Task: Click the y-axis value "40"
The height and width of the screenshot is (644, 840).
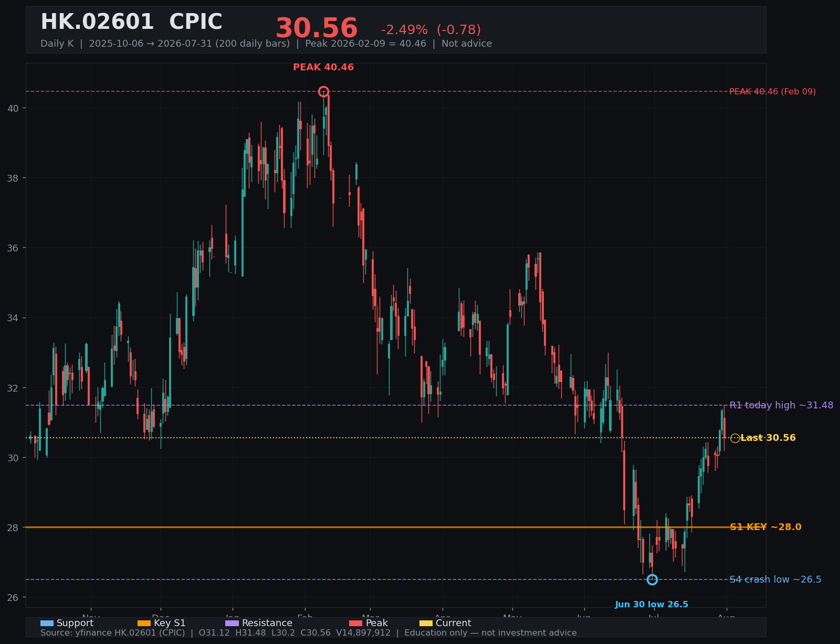Action: click(13, 108)
